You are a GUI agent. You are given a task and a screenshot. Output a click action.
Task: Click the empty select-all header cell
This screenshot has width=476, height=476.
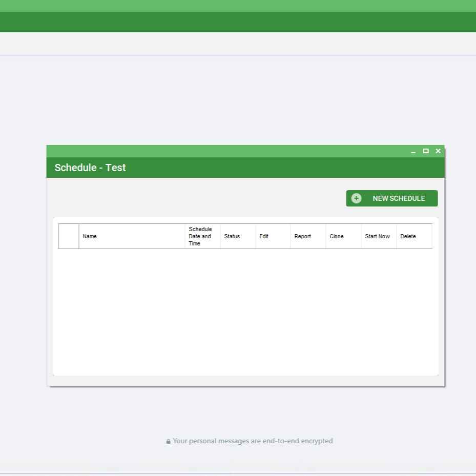pyautogui.click(x=69, y=236)
